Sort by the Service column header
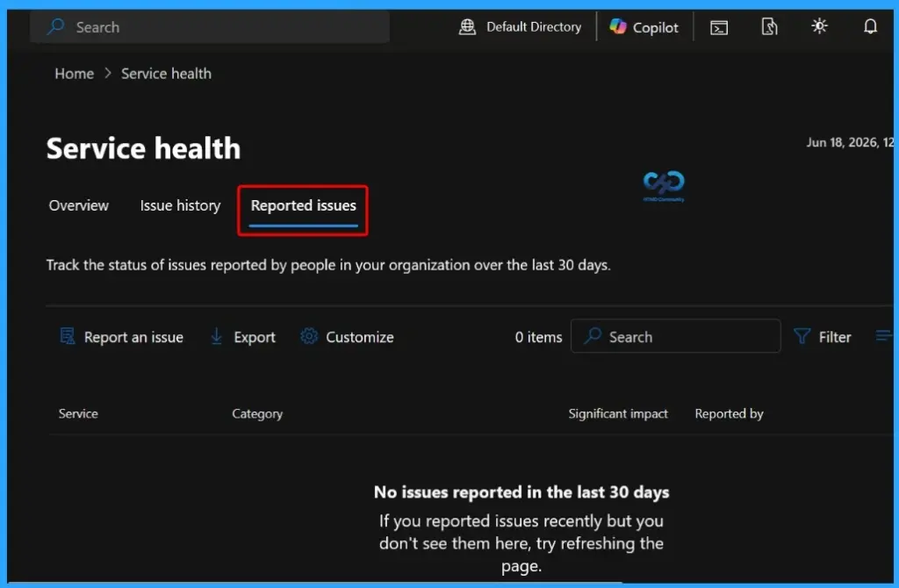This screenshot has height=588, width=899. [78, 413]
